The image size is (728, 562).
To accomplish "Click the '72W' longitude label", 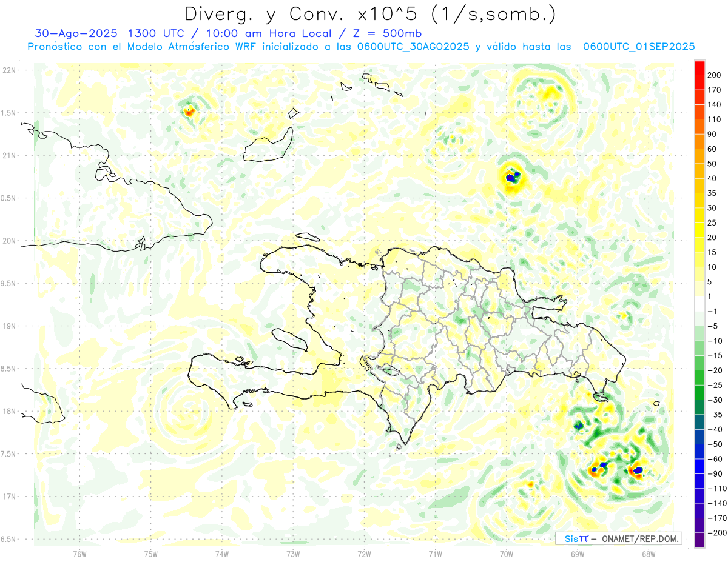I will (364, 554).
